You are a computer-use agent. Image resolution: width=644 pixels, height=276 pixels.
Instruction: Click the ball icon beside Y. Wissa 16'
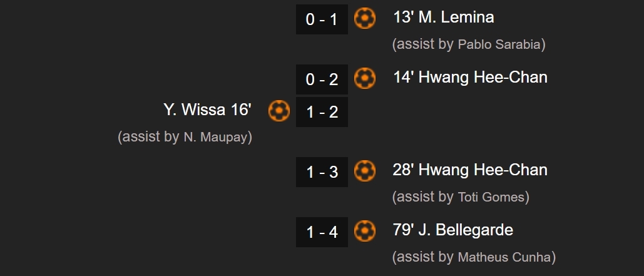click(279, 111)
